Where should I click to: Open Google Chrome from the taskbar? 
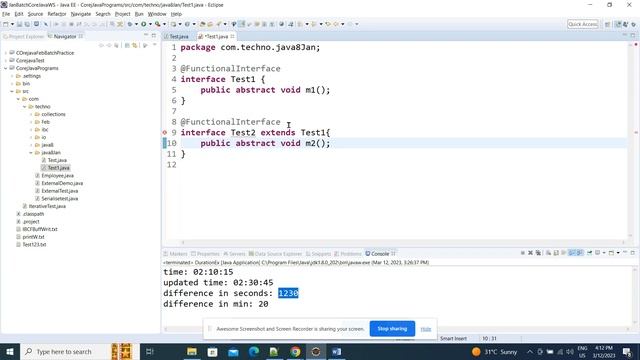point(295,351)
